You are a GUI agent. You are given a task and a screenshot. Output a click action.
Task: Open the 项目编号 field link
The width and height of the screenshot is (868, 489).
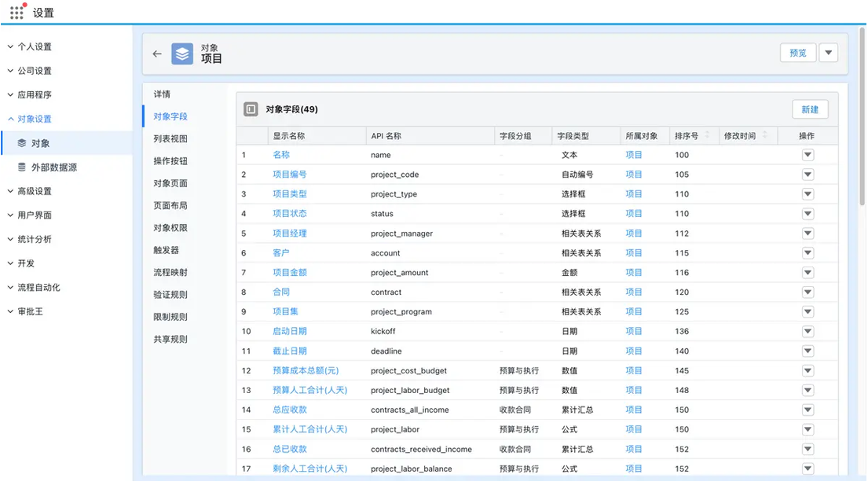(290, 175)
